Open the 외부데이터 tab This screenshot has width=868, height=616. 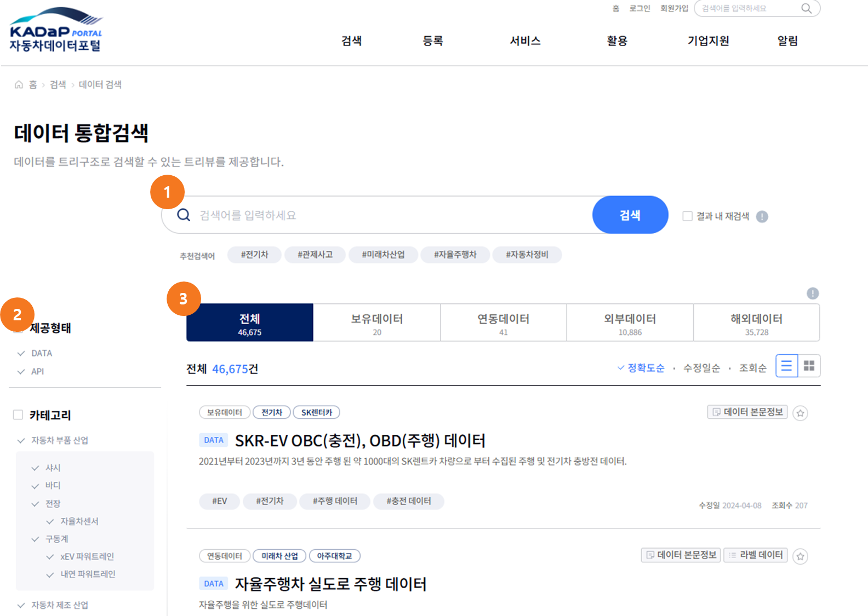pos(630,323)
